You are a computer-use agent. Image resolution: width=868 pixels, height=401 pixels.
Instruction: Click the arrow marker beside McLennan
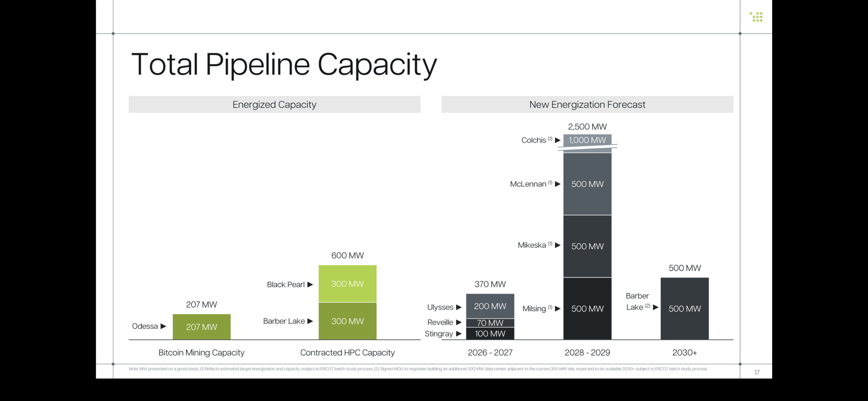point(558,184)
